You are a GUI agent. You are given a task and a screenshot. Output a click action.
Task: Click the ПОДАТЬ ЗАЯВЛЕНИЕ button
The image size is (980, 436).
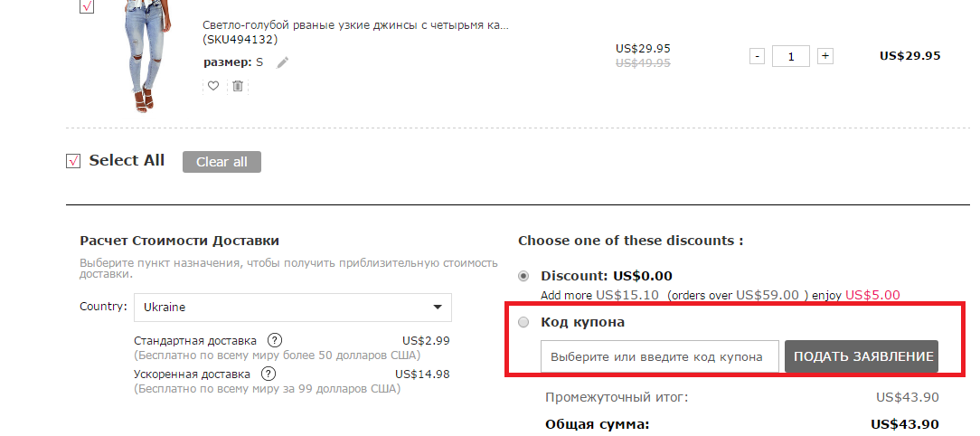coord(862,356)
